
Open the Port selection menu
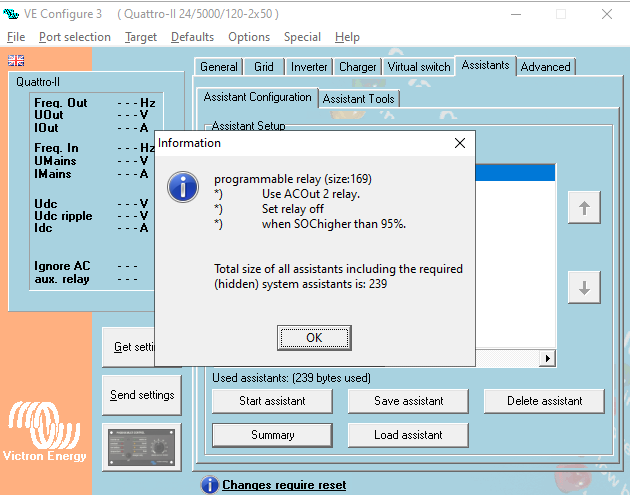(75, 37)
